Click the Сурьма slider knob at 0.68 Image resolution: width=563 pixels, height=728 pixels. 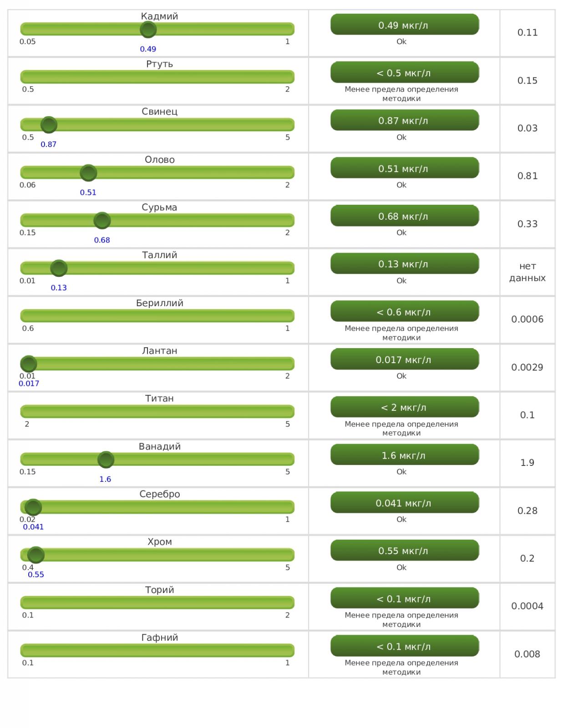click(102, 221)
